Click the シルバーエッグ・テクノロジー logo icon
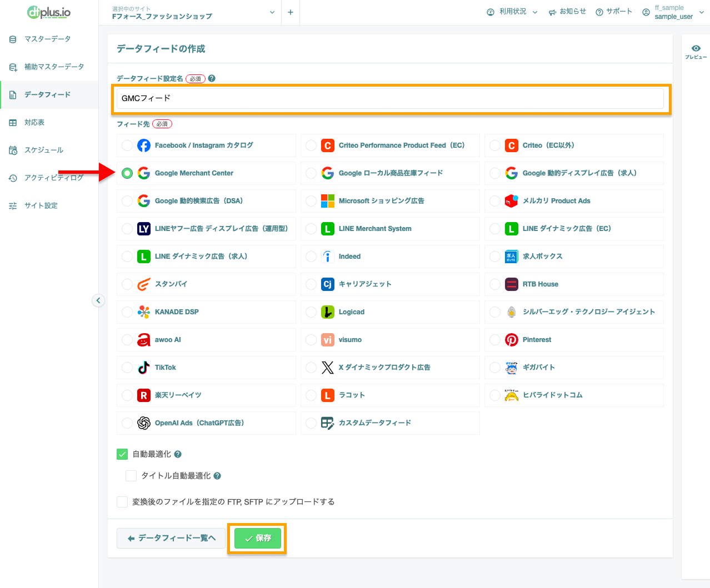The height and width of the screenshot is (588, 710). (x=512, y=312)
